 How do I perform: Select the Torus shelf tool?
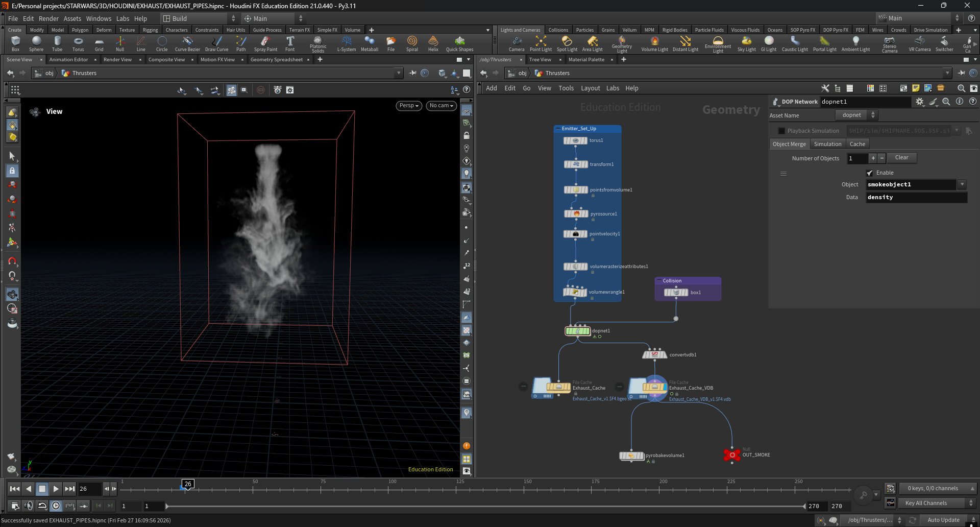[x=78, y=44]
